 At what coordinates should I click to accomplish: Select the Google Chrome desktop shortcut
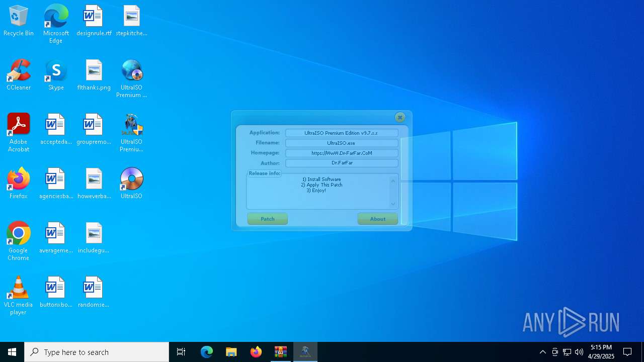point(19,242)
